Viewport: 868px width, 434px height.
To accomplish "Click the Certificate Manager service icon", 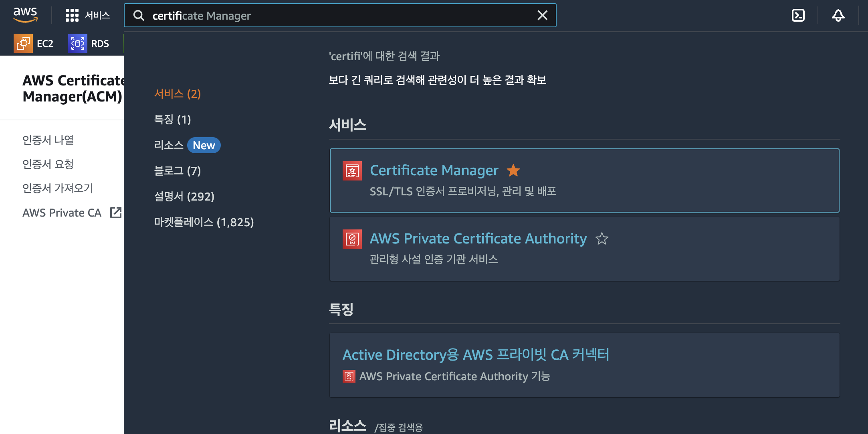I will coord(352,171).
